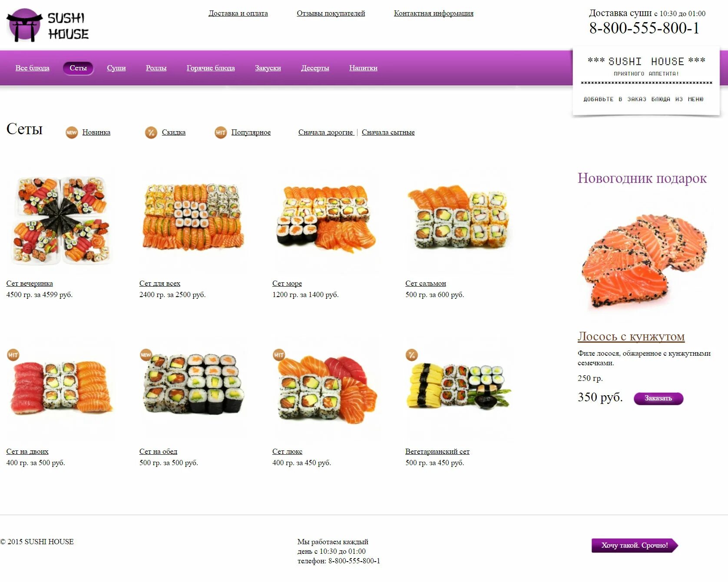This screenshot has height=582, width=728.
Task: Click the HIT icon beside Популярное
Action: (x=221, y=132)
